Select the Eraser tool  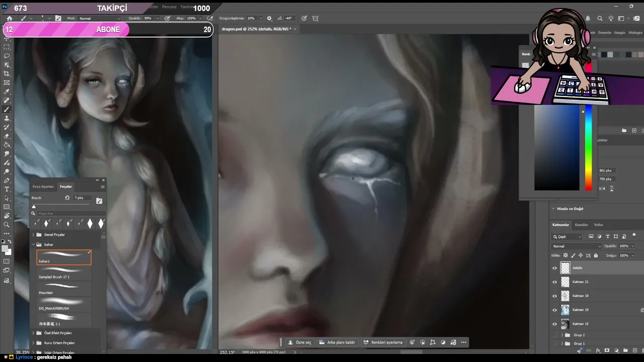[7, 136]
